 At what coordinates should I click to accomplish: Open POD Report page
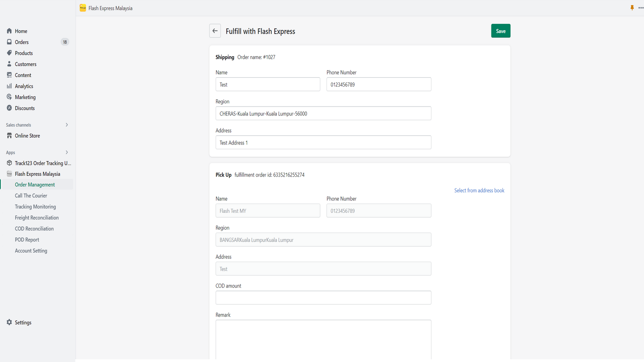[x=27, y=240]
